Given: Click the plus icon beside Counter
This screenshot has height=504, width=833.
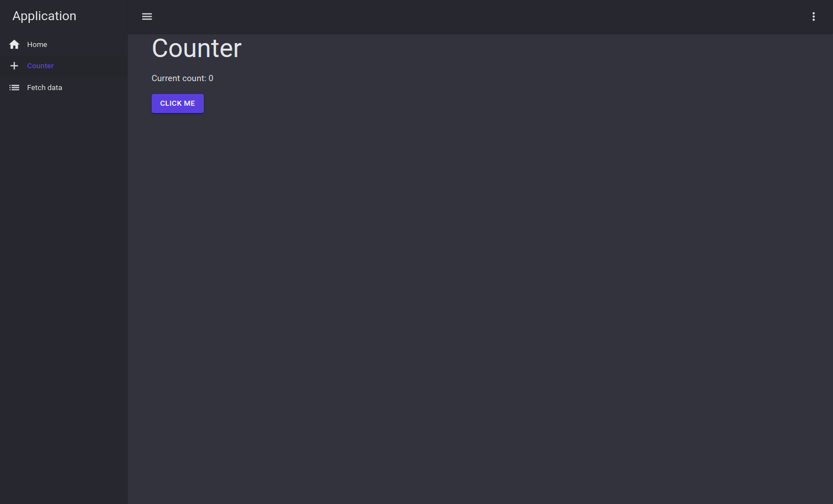Looking at the screenshot, I should pos(14,65).
